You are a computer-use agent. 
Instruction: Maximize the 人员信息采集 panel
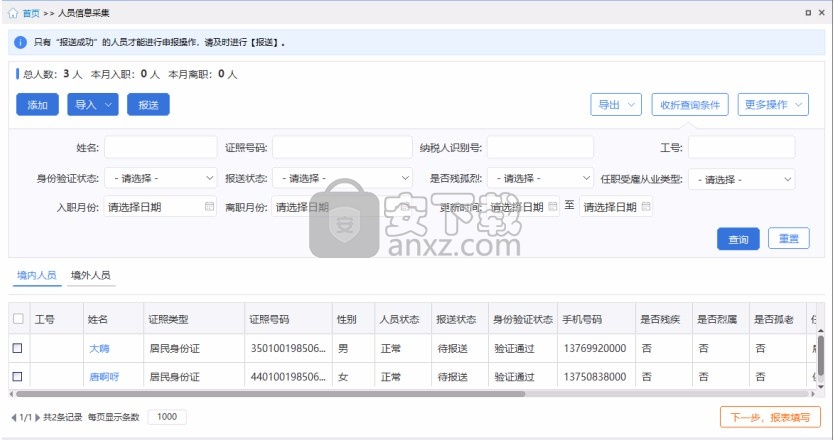click(808, 13)
